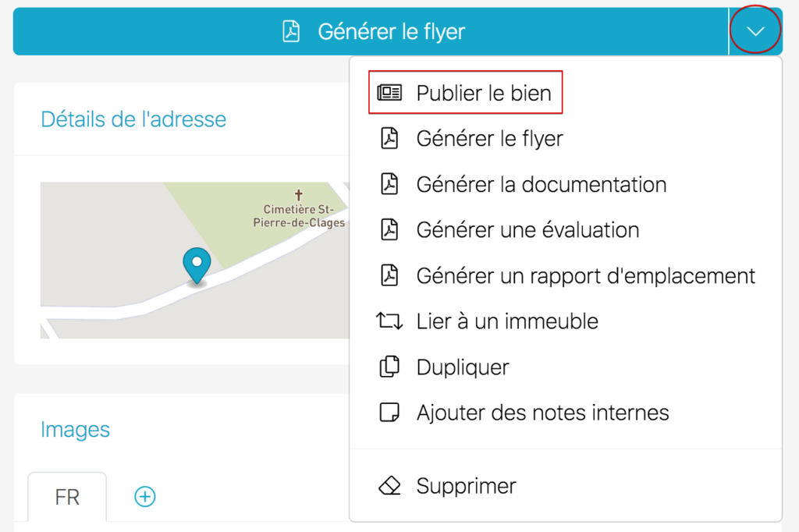Open the circled dropdown chevron
Image resolution: width=799 pixels, height=532 pixels.
point(755,30)
